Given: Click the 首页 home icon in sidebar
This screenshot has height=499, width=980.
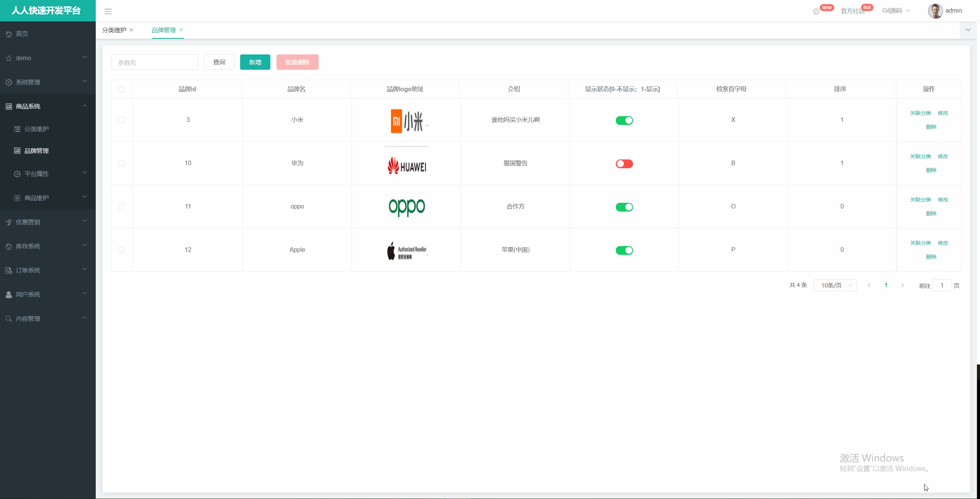Looking at the screenshot, I should tap(9, 34).
